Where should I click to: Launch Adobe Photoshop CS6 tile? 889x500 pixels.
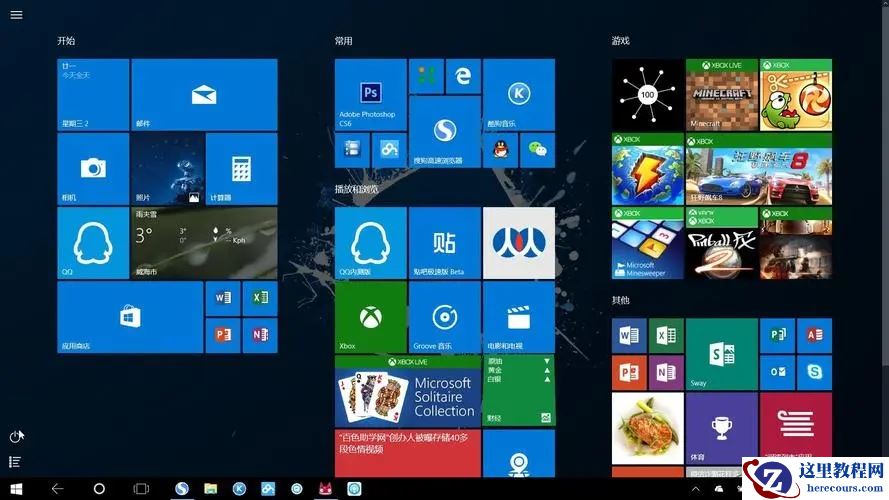[371, 95]
